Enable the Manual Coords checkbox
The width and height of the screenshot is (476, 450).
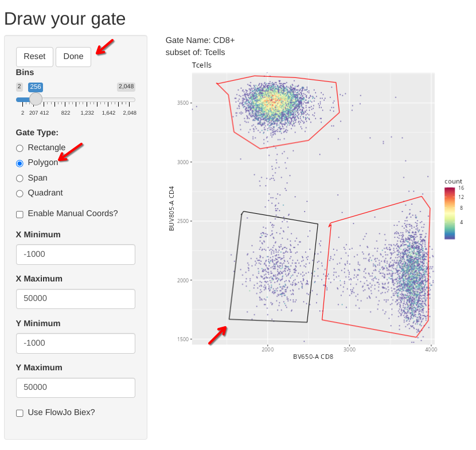pos(20,214)
